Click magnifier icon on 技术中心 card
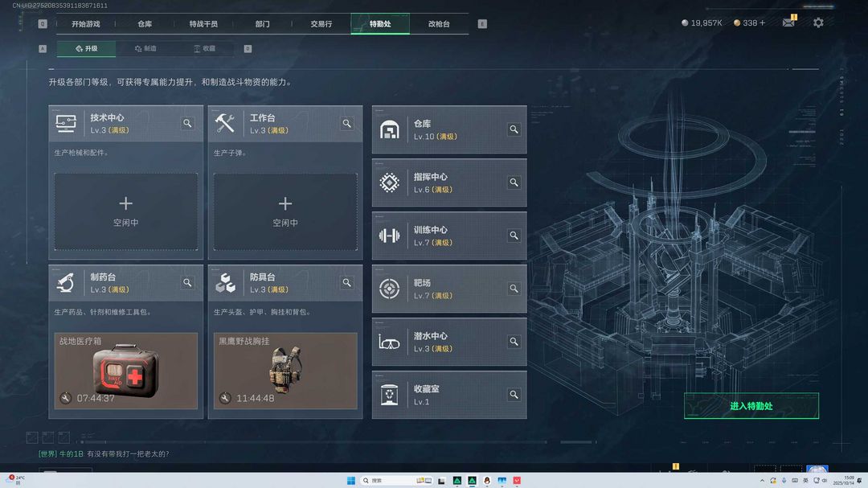The height and width of the screenshot is (488, 868). pos(187,123)
